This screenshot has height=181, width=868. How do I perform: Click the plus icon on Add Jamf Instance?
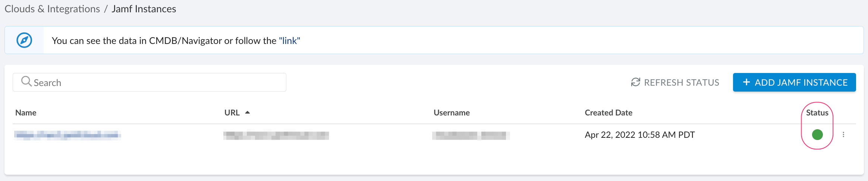(746, 82)
